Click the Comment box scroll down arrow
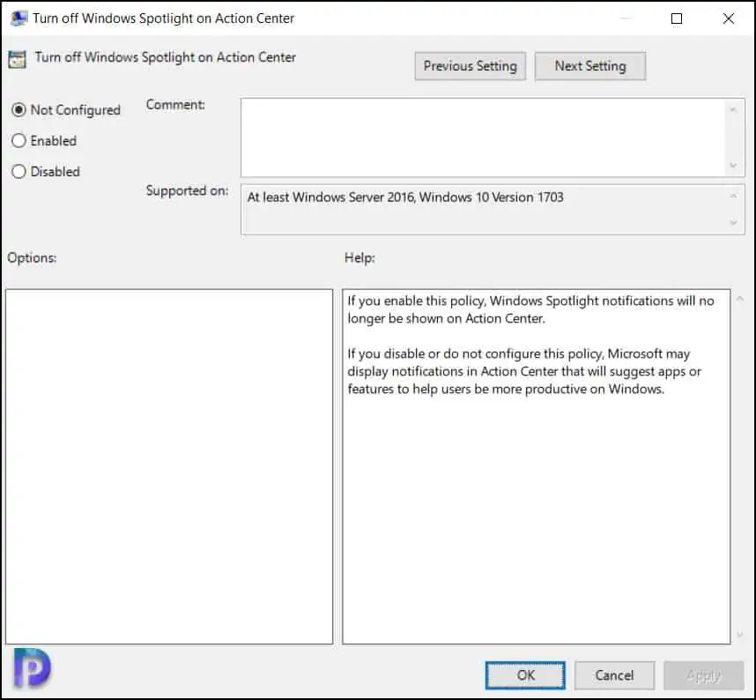The width and height of the screenshot is (756, 700). [x=733, y=166]
